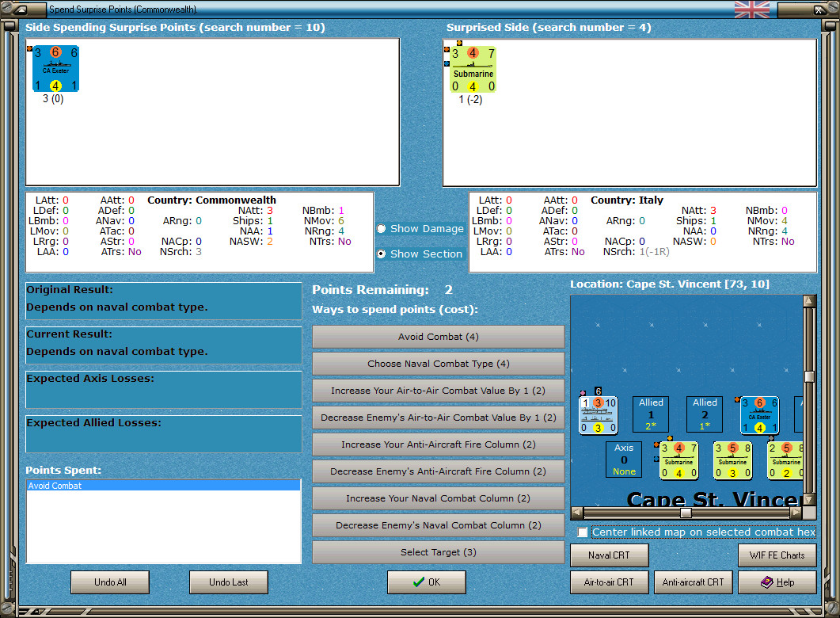This screenshot has width=840, height=618.
Task: Open the WIF FE Charts
Action: tap(777, 555)
